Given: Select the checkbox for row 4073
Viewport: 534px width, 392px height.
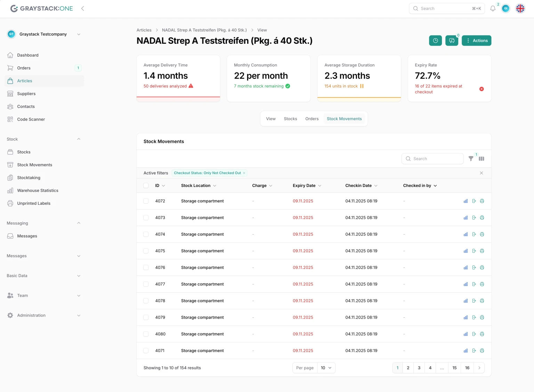Looking at the screenshot, I should click(x=146, y=218).
